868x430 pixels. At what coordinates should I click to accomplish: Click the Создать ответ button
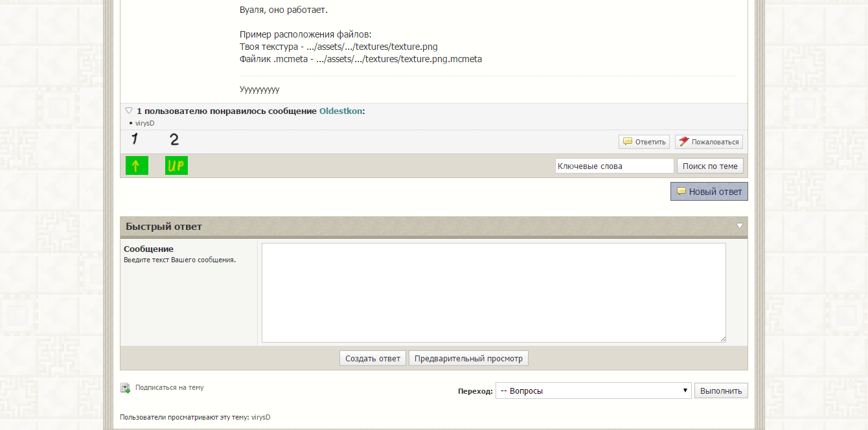373,358
